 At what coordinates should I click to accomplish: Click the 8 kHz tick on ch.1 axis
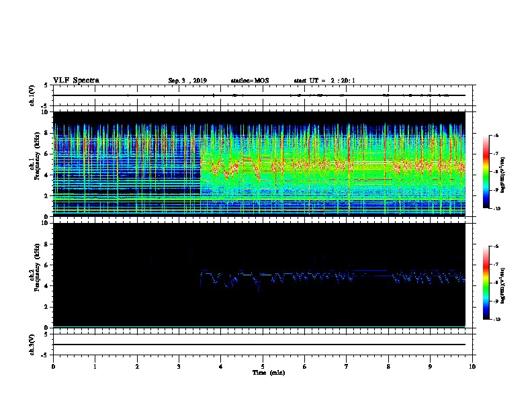47,133
